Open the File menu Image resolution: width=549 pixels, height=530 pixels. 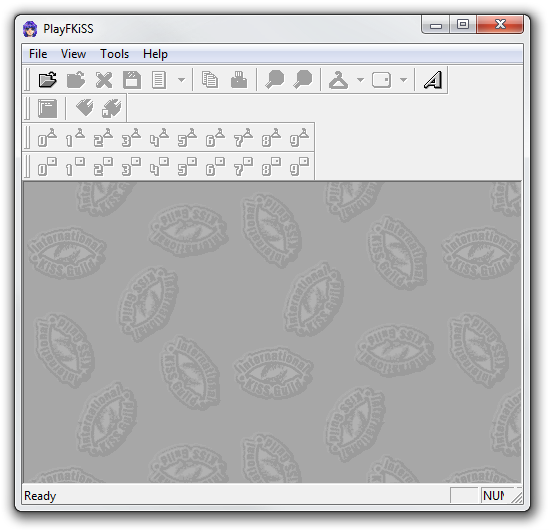pos(38,54)
